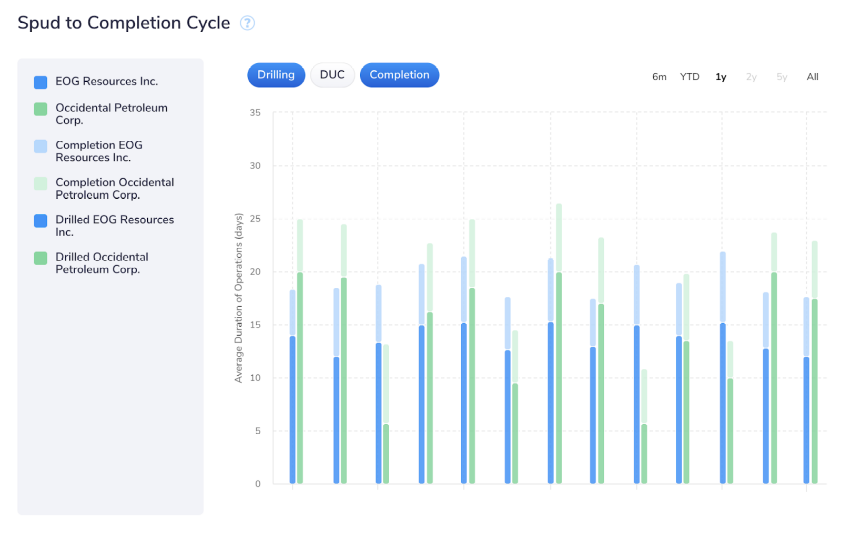The image size is (861, 534).
Task: Click Drilled EOG Resources legend swatch
Action: tap(41, 220)
